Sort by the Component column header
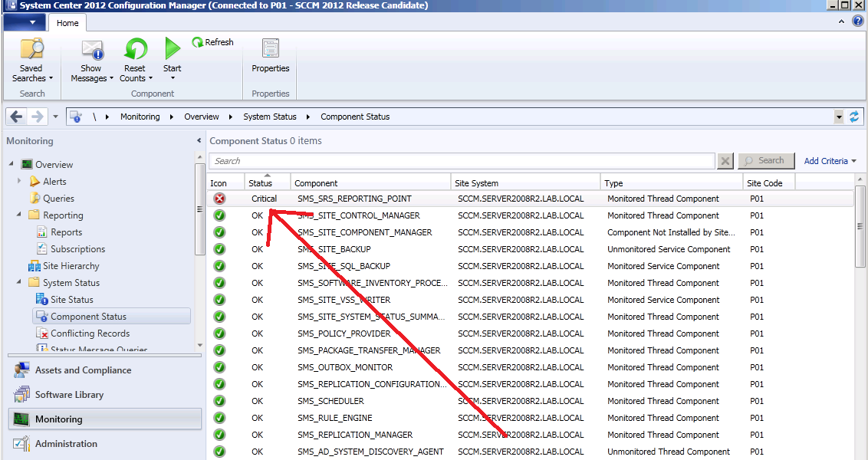The height and width of the screenshot is (460, 868). pyautogui.click(x=371, y=182)
